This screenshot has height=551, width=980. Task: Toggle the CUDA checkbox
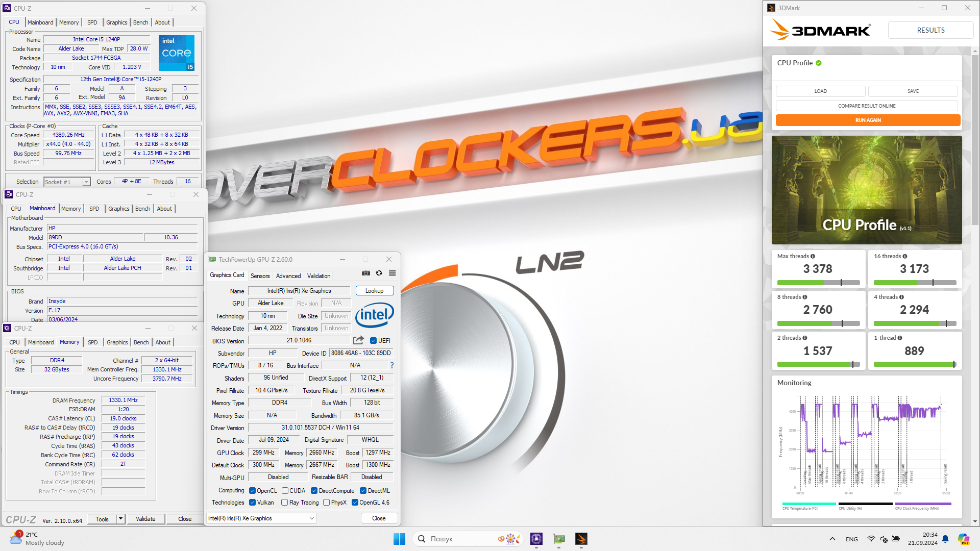pyautogui.click(x=285, y=491)
